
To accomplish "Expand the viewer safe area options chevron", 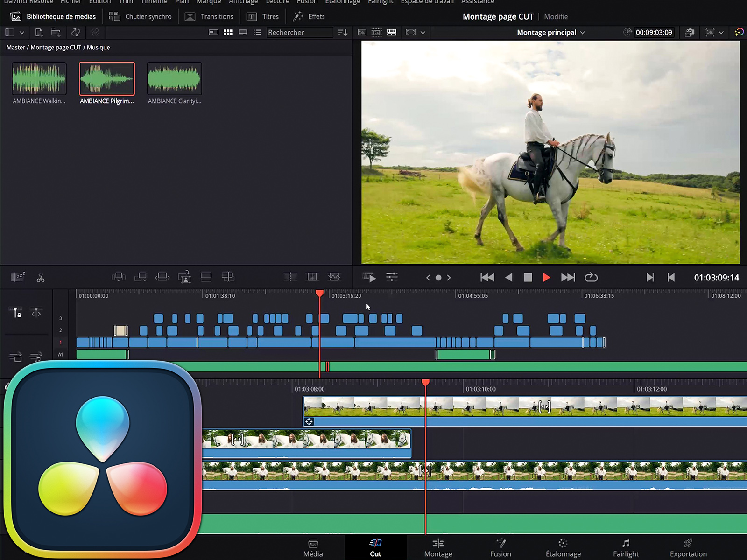I will pyautogui.click(x=423, y=33).
